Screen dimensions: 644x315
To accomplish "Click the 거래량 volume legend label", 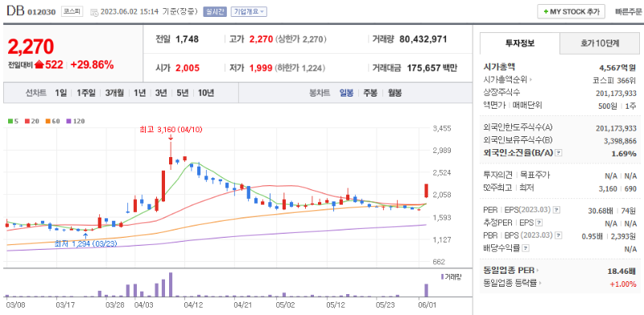I will click(451, 277).
